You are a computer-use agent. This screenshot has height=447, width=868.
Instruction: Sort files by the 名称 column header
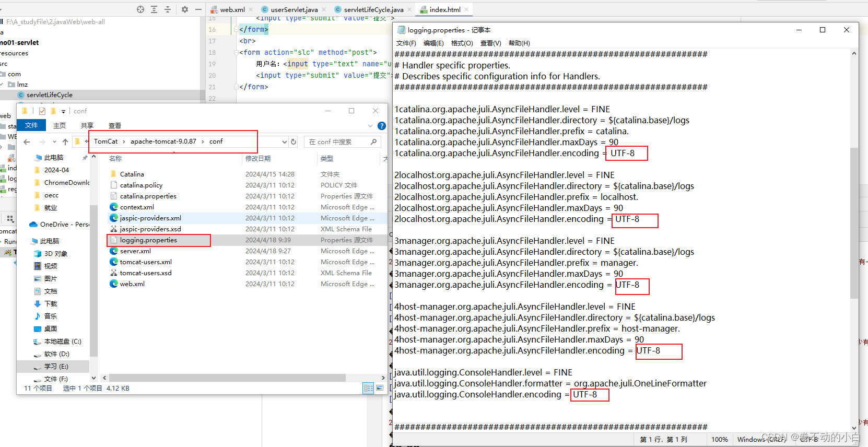(x=115, y=158)
